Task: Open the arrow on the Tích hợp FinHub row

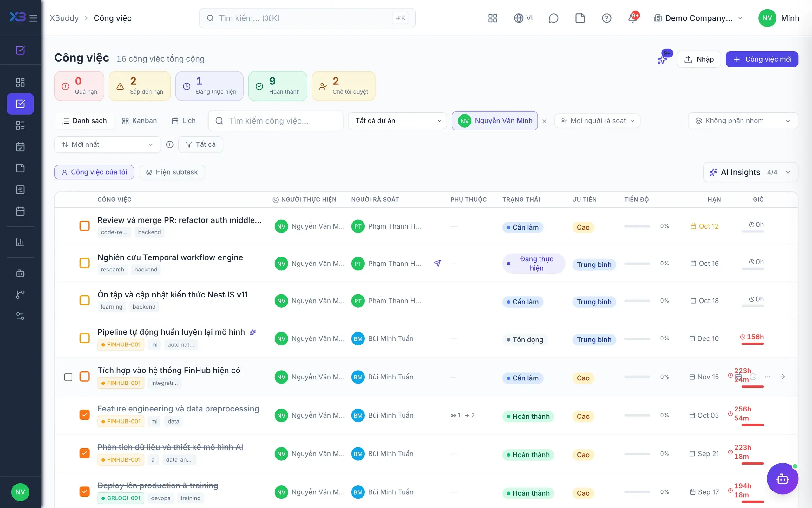Action: pyautogui.click(x=782, y=377)
